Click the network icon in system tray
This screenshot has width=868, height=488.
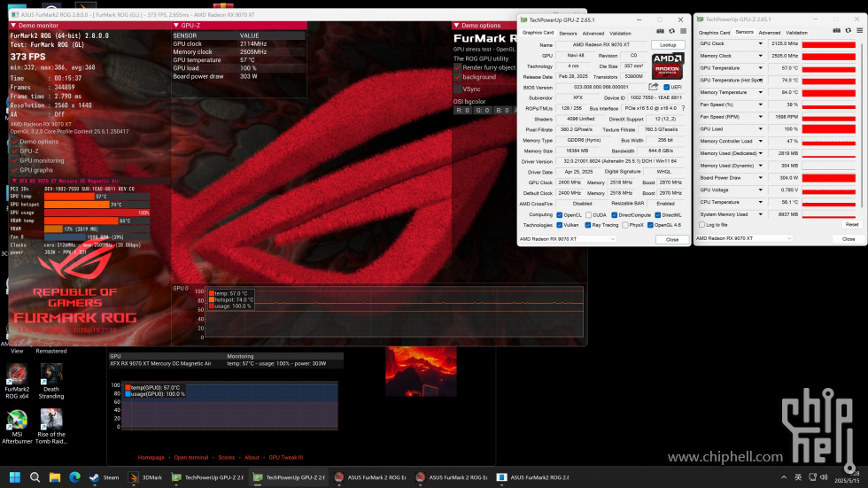[x=812, y=477]
